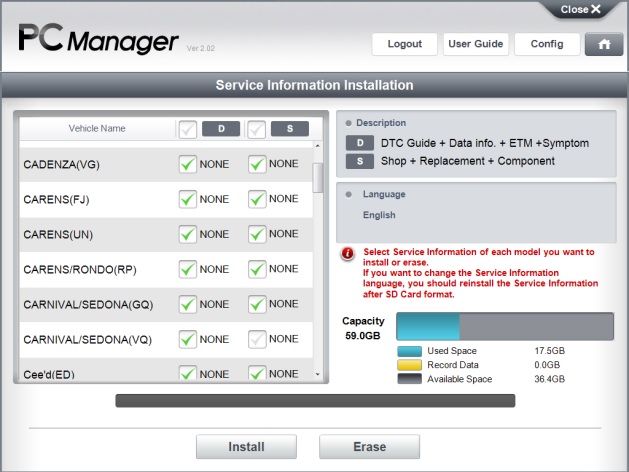
Task: Uncheck D checkbox for Cee'd(ED)
Action: click(187, 373)
